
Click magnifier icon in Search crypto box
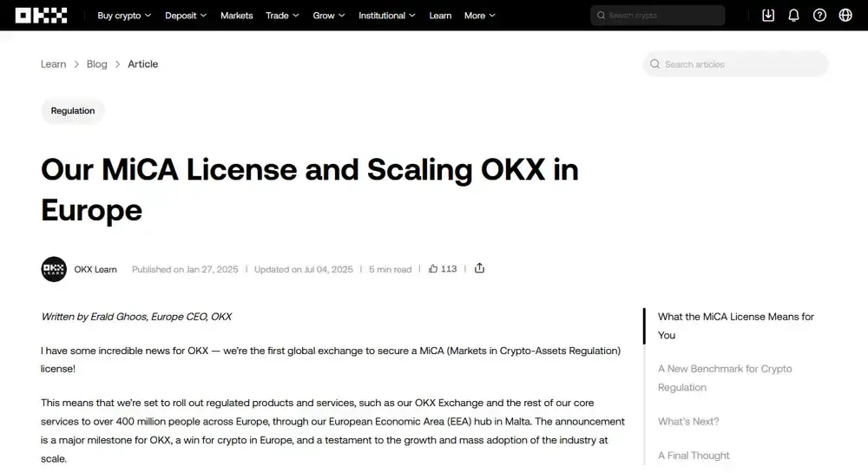click(601, 16)
